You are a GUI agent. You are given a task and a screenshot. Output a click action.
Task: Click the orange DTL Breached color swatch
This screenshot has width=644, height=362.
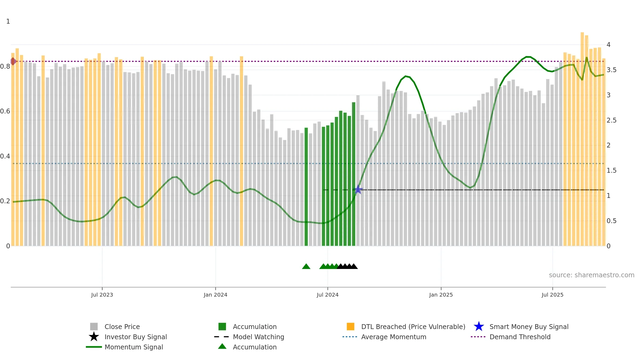pos(350,327)
